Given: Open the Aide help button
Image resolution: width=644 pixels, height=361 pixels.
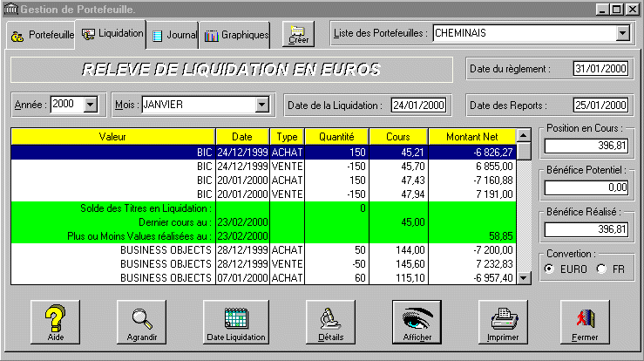Looking at the screenshot, I should coord(55,322).
